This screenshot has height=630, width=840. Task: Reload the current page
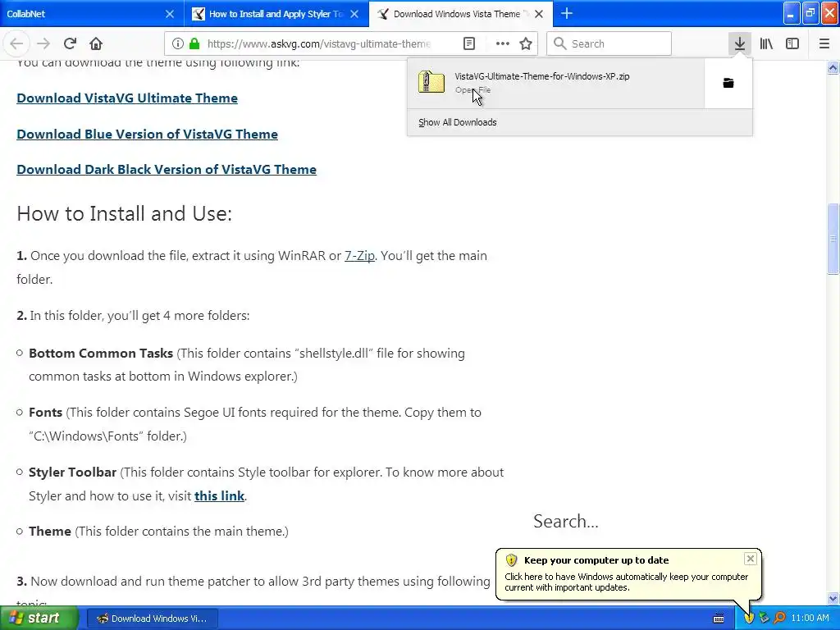tap(70, 43)
